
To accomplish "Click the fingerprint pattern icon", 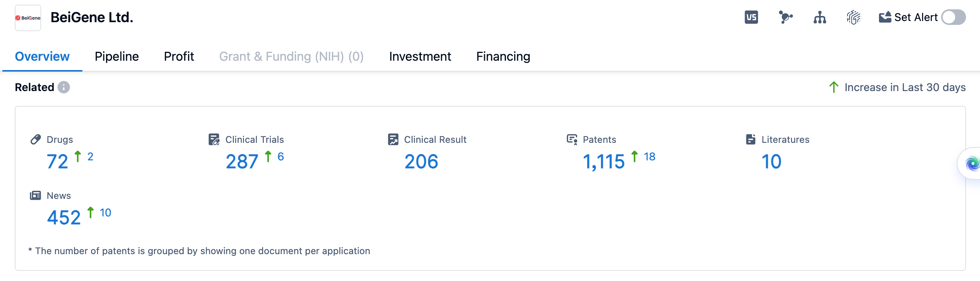I will (x=853, y=18).
